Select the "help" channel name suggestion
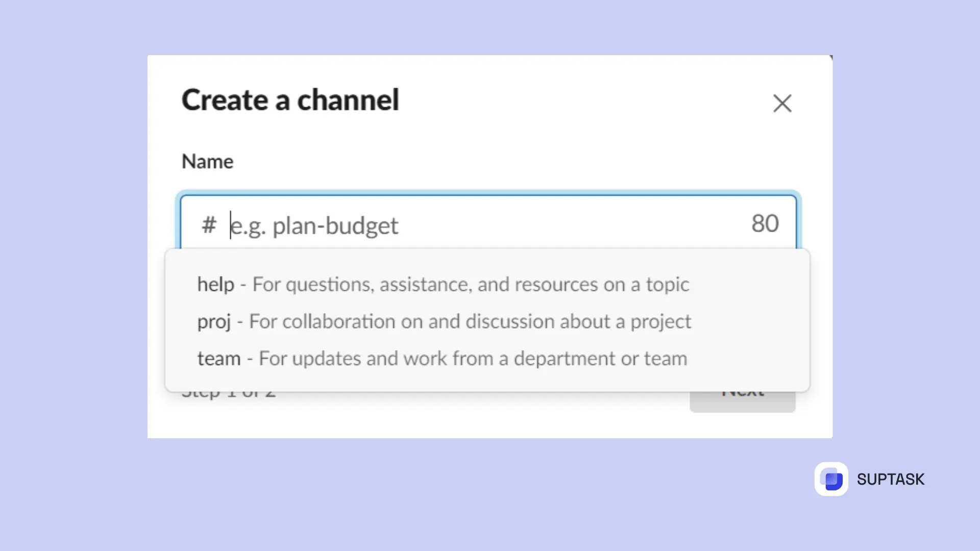This screenshot has width=980, height=551. tap(215, 284)
